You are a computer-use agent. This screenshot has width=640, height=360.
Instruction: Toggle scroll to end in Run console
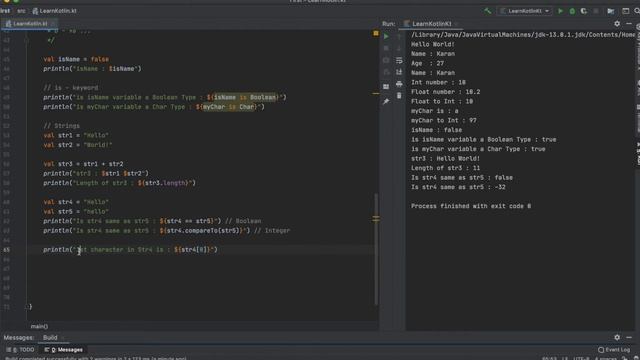[x=399, y=72]
